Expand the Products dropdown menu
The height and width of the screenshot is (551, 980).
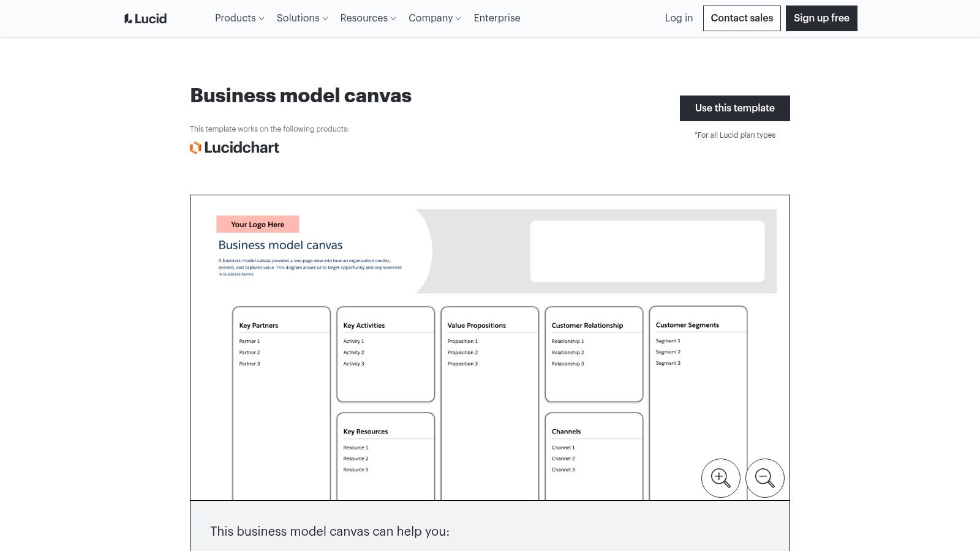[x=239, y=18]
